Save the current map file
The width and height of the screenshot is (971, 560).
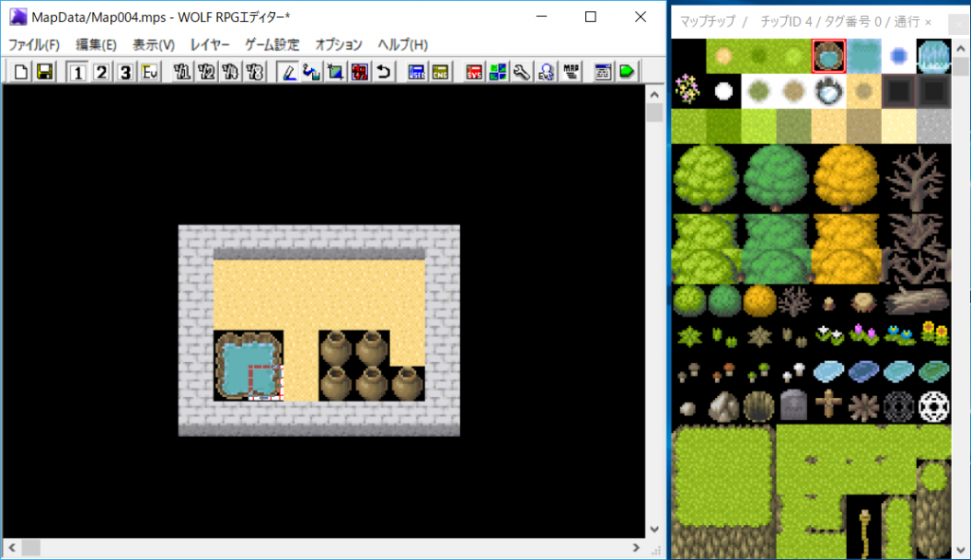tap(45, 71)
